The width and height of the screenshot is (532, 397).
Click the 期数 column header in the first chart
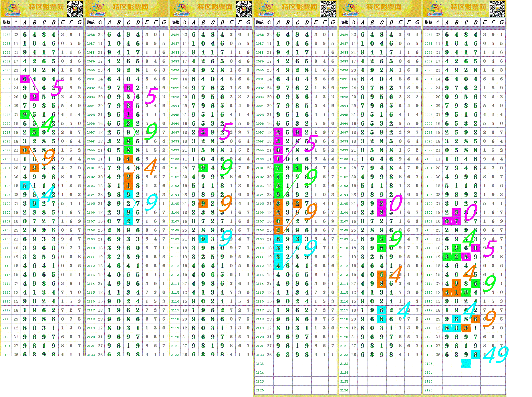click(6, 22)
